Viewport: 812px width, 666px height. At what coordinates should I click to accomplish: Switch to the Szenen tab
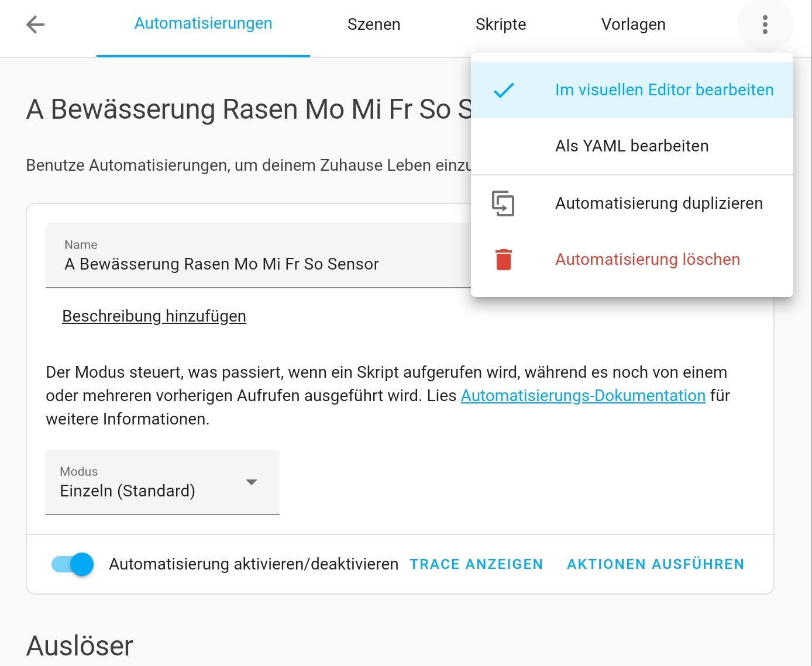(374, 25)
